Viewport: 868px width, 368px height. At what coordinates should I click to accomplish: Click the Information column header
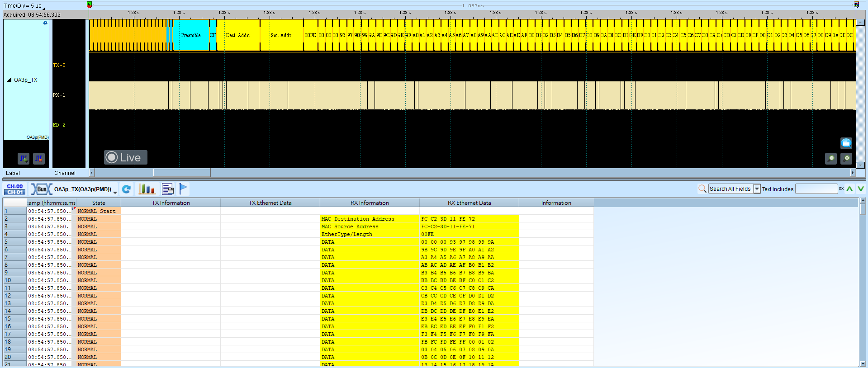click(556, 203)
